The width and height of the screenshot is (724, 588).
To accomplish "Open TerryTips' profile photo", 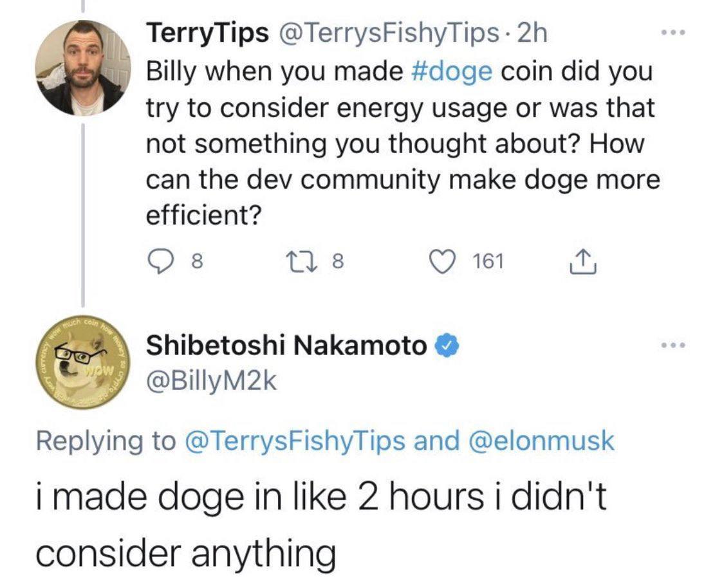I will pos(82,68).
